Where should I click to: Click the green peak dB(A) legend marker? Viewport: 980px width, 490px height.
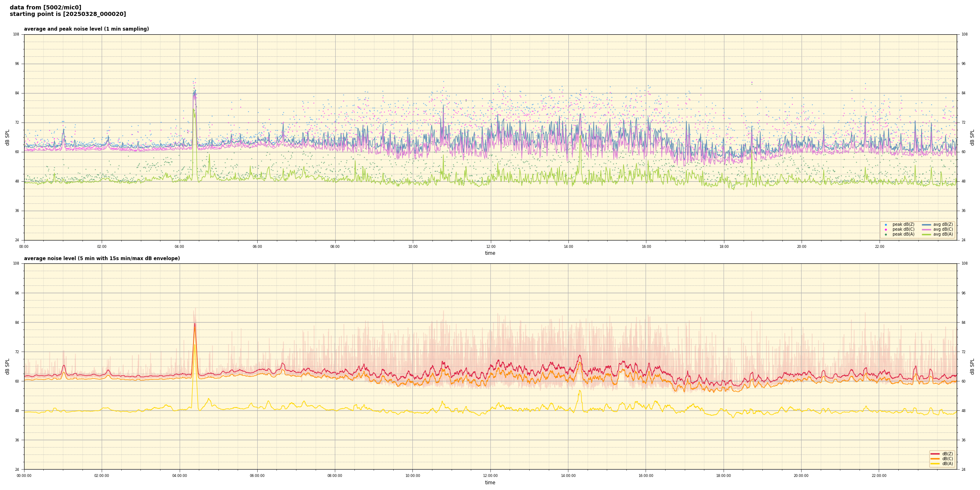point(886,234)
